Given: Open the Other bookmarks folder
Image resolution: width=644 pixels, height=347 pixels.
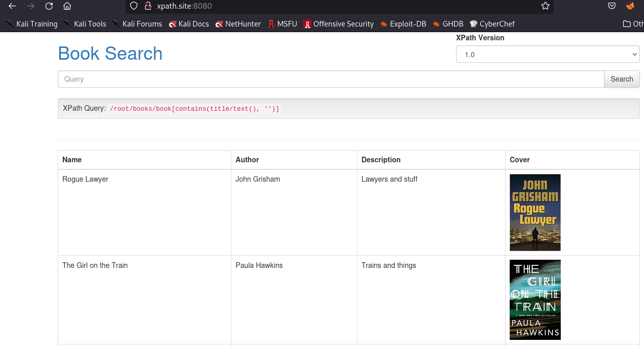Looking at the screenshot, I should click(x=633, y=23).
